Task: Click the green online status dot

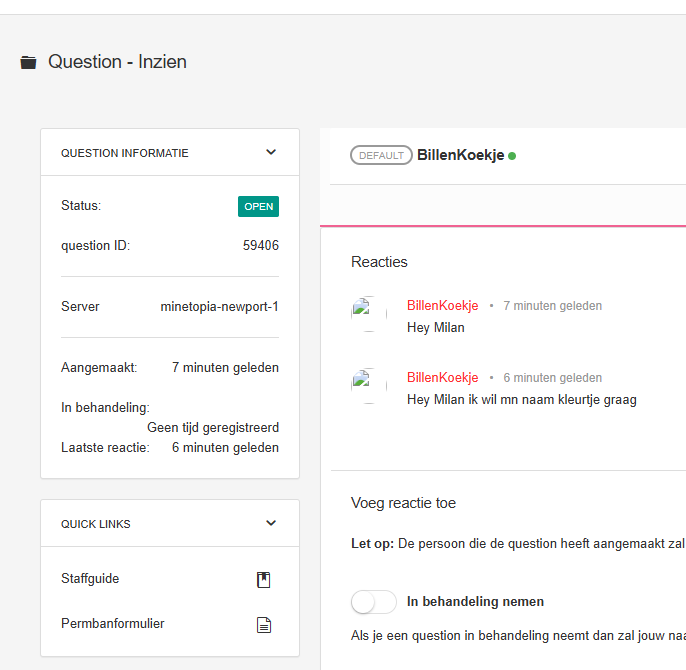Action: (512, 156)
